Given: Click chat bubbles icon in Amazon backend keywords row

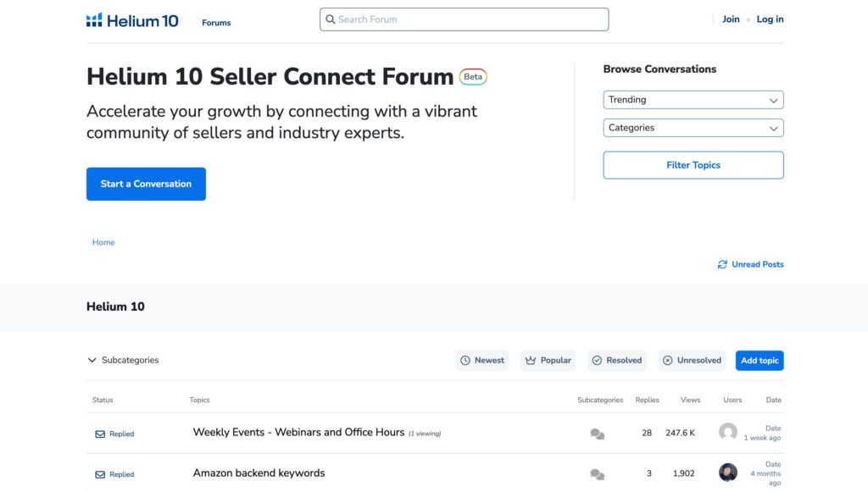Looking at the screenshot, I should coord(598,475).
